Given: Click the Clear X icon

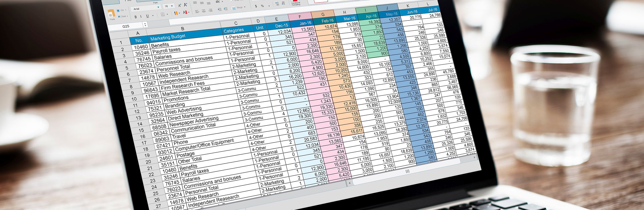Looking at the screenshot, I should [119, 17].
